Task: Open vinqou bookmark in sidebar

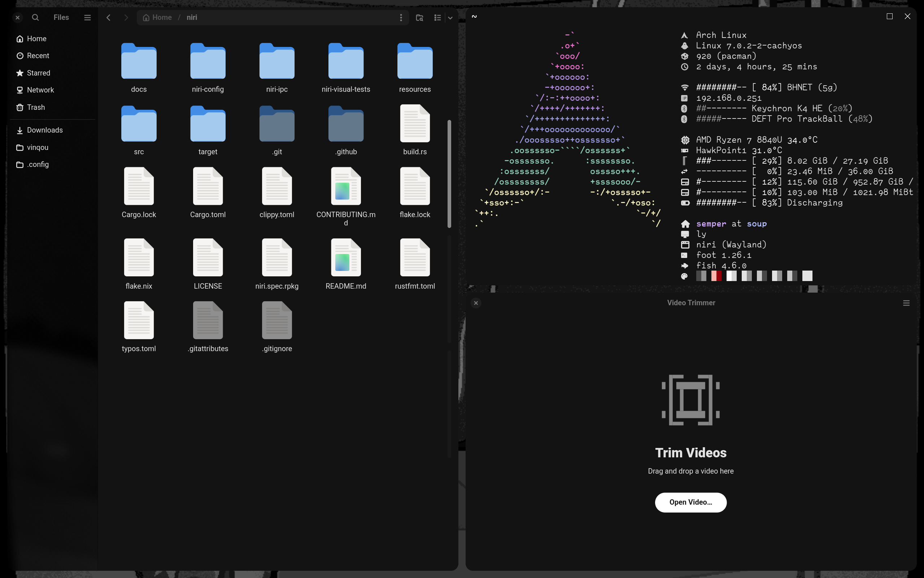Action: (x=53, y=147)
